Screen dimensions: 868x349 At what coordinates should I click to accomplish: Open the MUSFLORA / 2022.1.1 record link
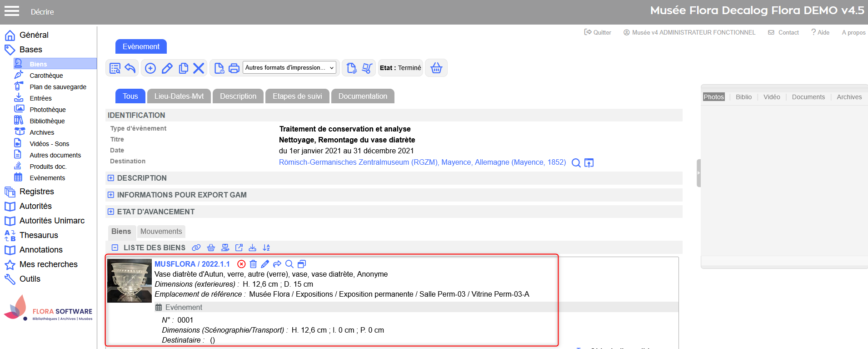(x=192, y=264)
